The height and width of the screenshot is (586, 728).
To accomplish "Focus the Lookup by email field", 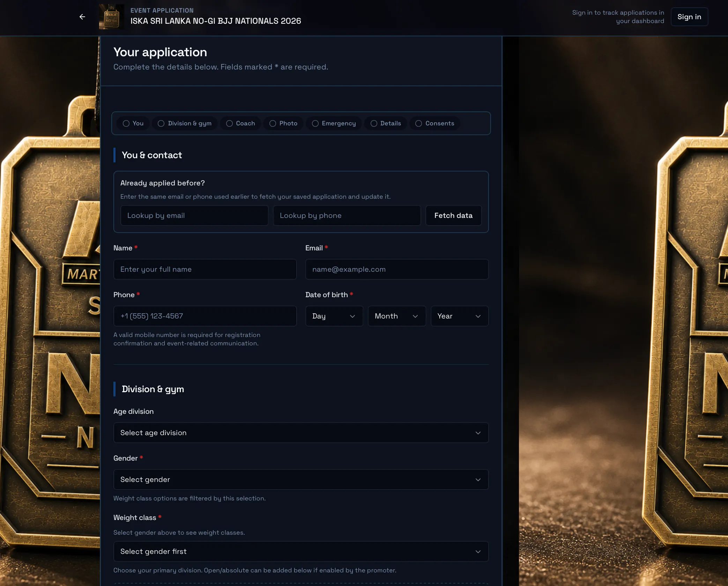I will (194, 215).
